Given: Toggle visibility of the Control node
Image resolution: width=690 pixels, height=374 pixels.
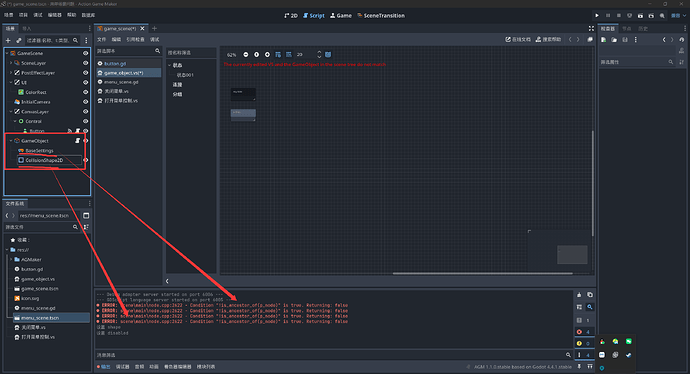Looking at the screenshot, I should [x=85, y=121].
